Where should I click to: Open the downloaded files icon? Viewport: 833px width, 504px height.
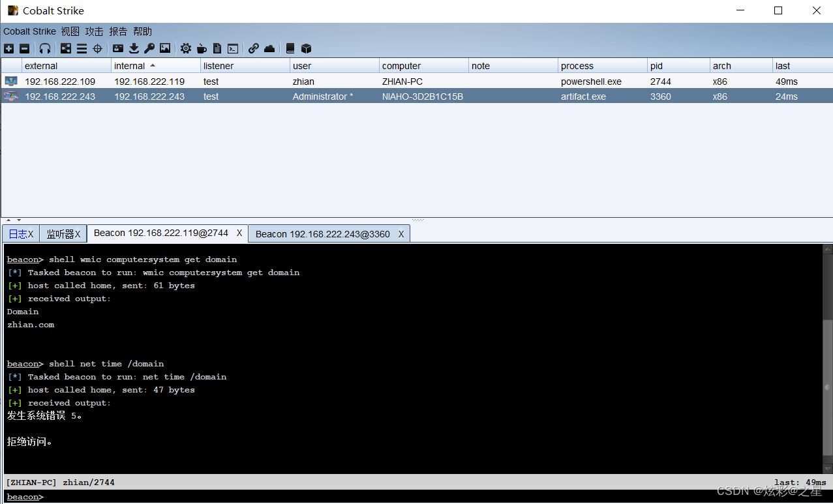(134, 48)
